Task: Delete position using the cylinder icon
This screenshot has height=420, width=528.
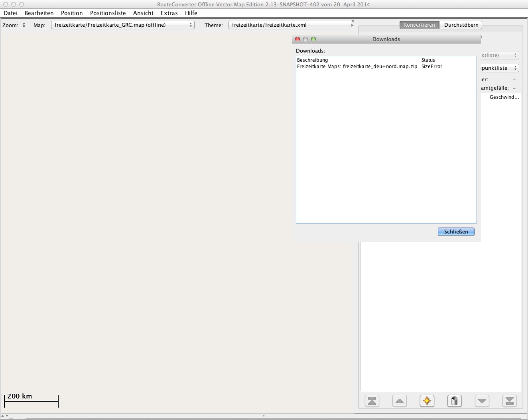Action: pos(455,401)
